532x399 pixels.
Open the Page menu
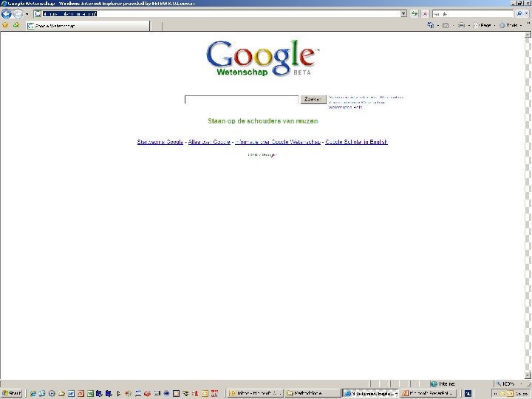(484, 25)
